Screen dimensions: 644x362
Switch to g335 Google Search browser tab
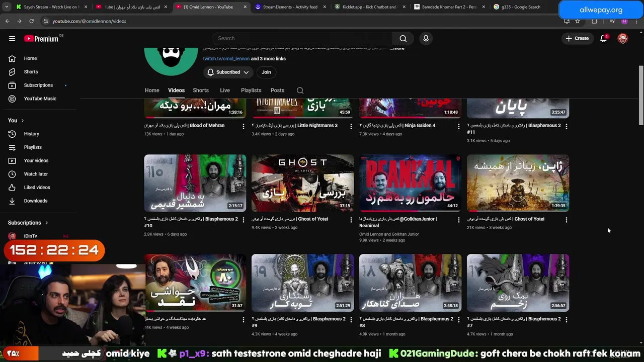(x=521, y=7)
